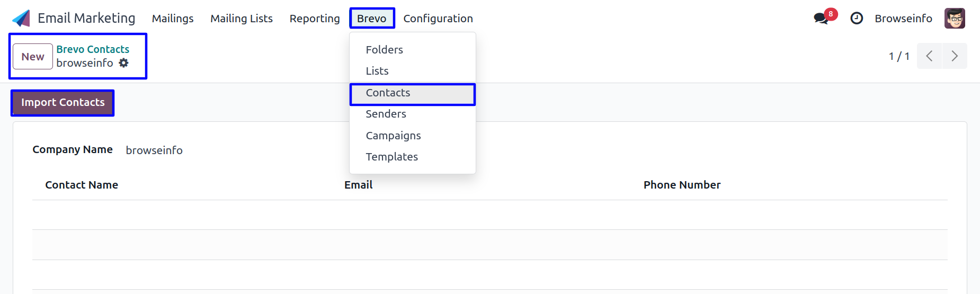Open the Configuration menu

coord(438,19)
